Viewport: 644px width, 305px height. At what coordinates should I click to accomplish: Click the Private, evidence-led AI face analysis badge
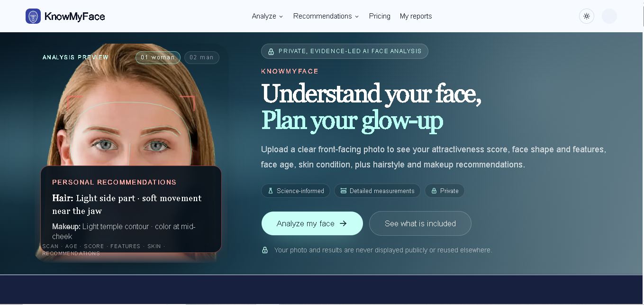pyautogui.click(x=345, y=51)
